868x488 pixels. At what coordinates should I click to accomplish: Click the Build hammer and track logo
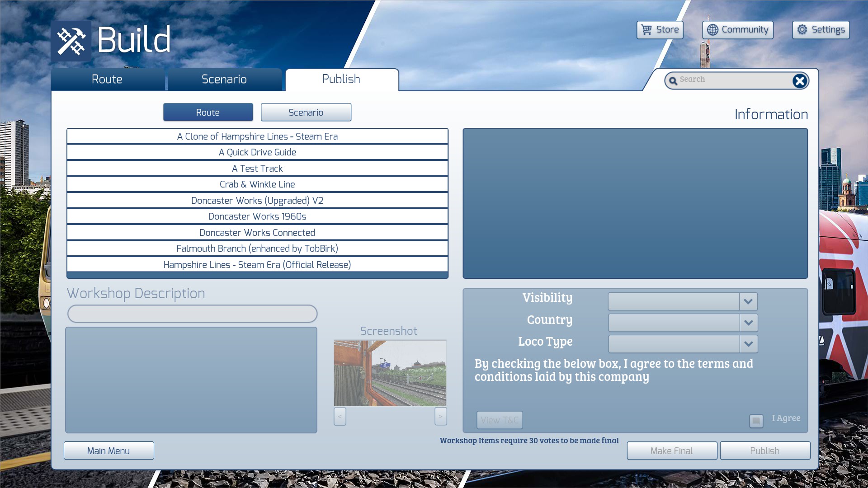pyautogui.click(x=71, y=41)
